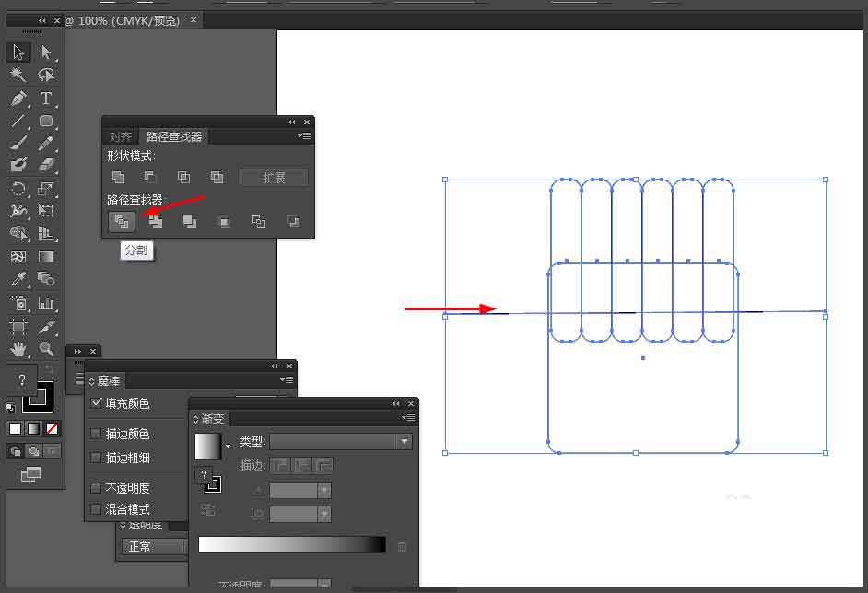Click the 扩展 button
The height and width of the screenshot is (593, 868).
[275, 177]
